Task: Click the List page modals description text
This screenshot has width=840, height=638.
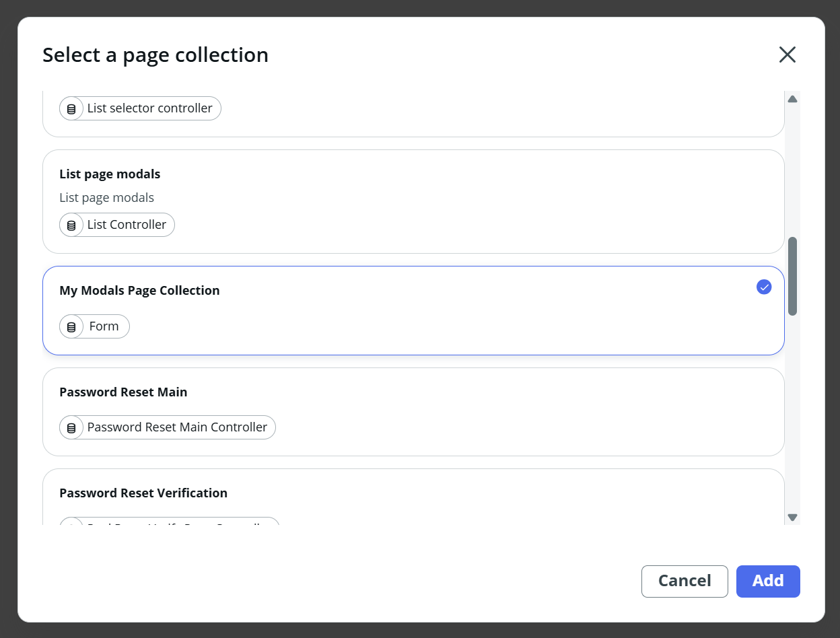Action: [x=106, y=198]
